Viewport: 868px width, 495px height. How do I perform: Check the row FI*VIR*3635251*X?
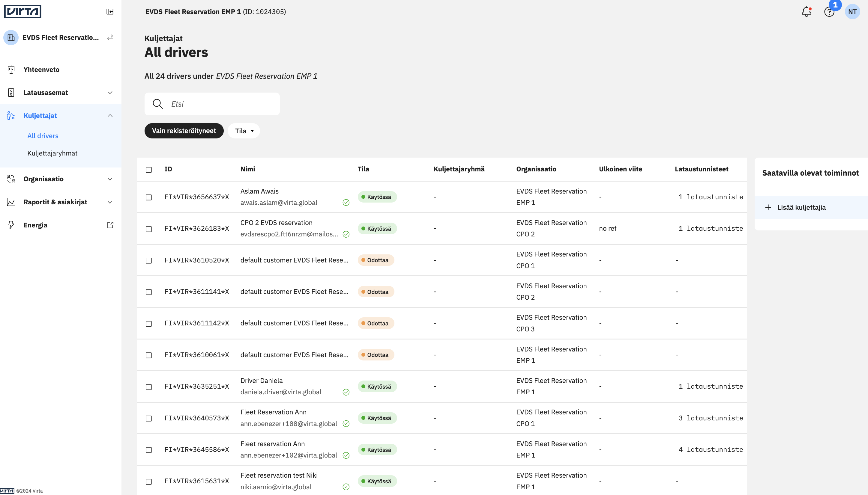pyautogui.click(x=149, y=387)
